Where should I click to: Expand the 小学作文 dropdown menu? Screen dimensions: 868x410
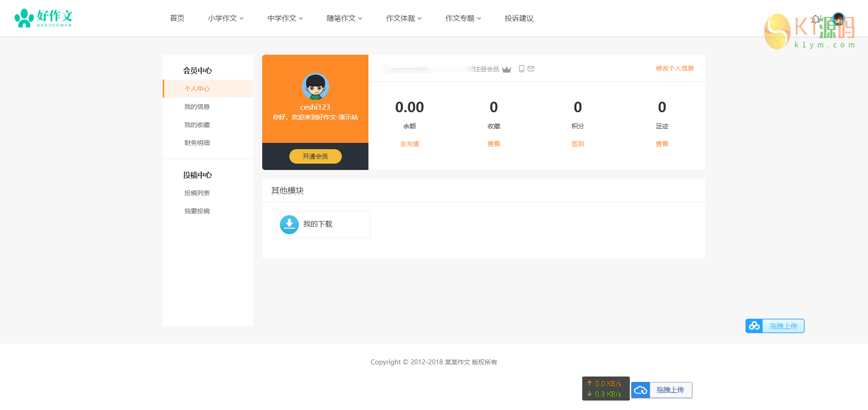tap(226, 19)
